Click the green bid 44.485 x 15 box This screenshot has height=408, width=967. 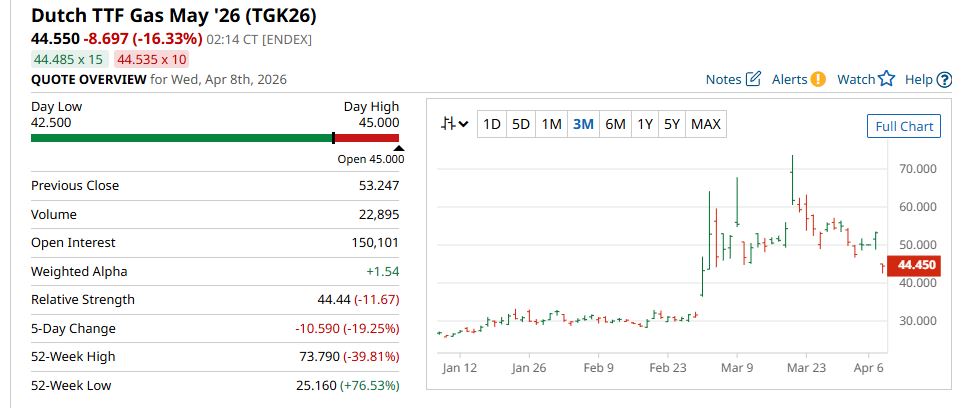point(70,59)
